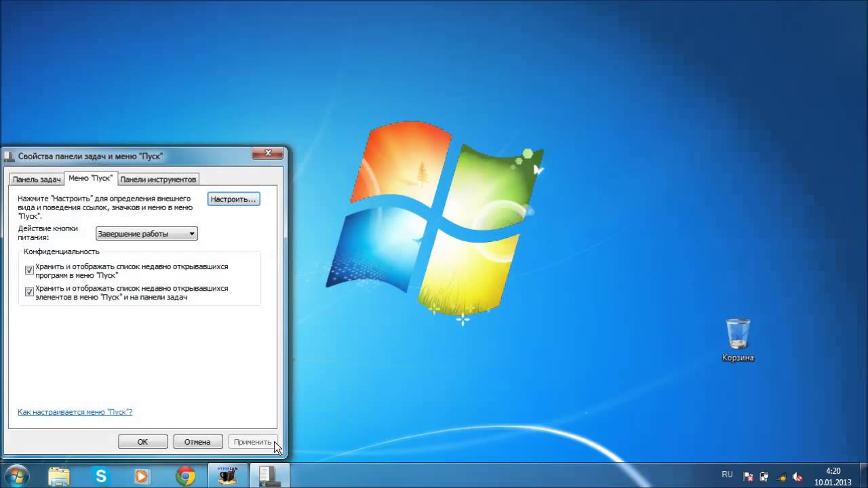Viewport: 868px width, 488px height.
Task: Click the RU language indicator
Action: pos(727,474)
